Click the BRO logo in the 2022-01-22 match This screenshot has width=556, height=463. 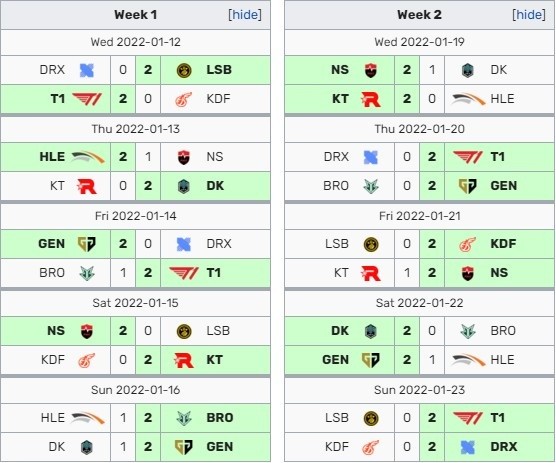coord(468,331)
